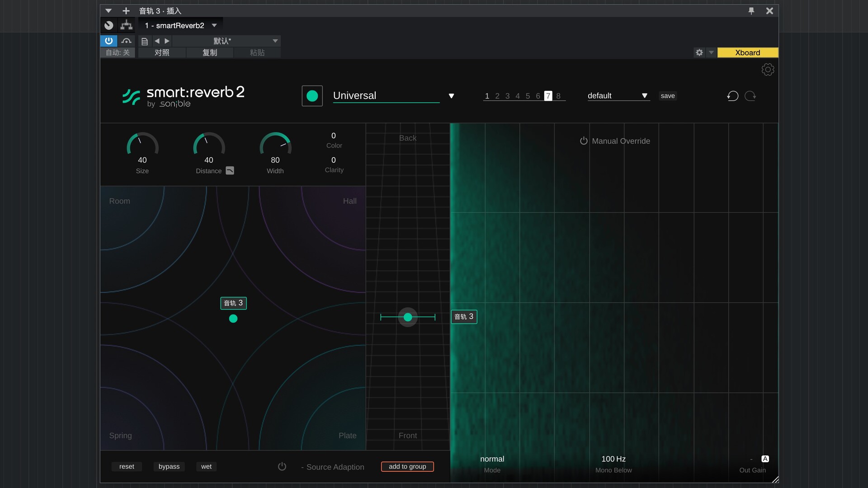
Task: Click the add to group button
Action: 407,466
